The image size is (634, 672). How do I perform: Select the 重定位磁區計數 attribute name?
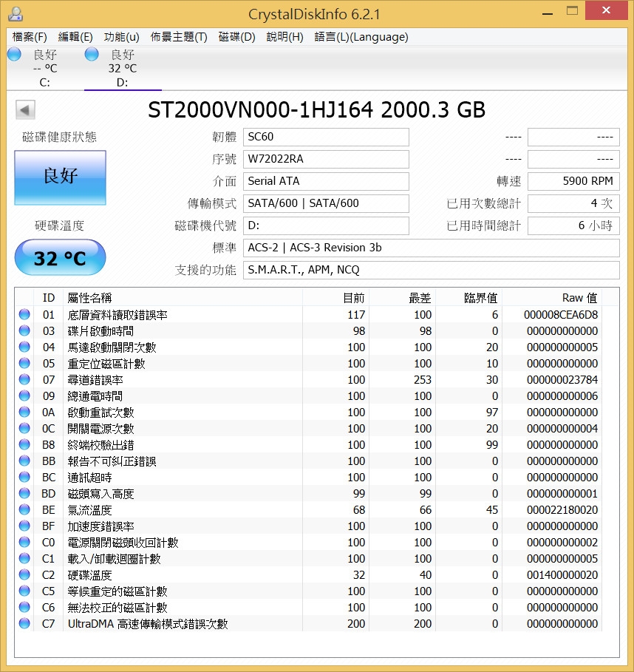click(x=106, y=364)
